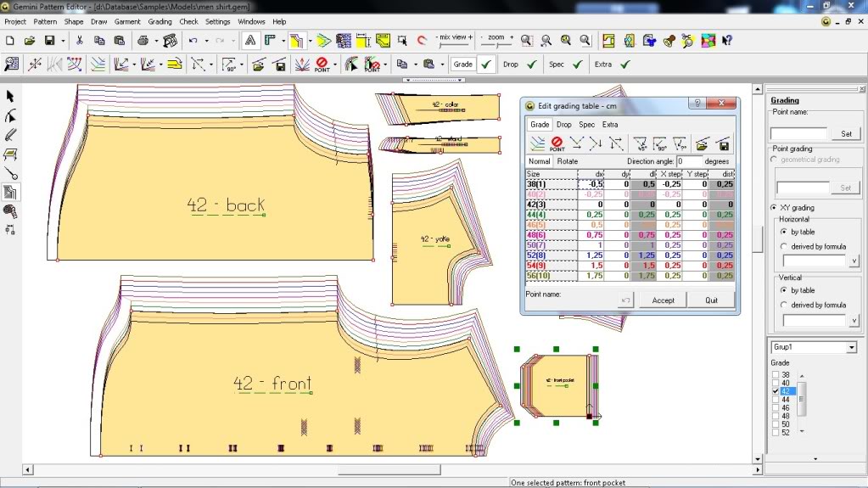Viewport: 868px width, 488px height.
Task: Open the Grading menu
Action: pyautogui.click(x=160, y=21)
